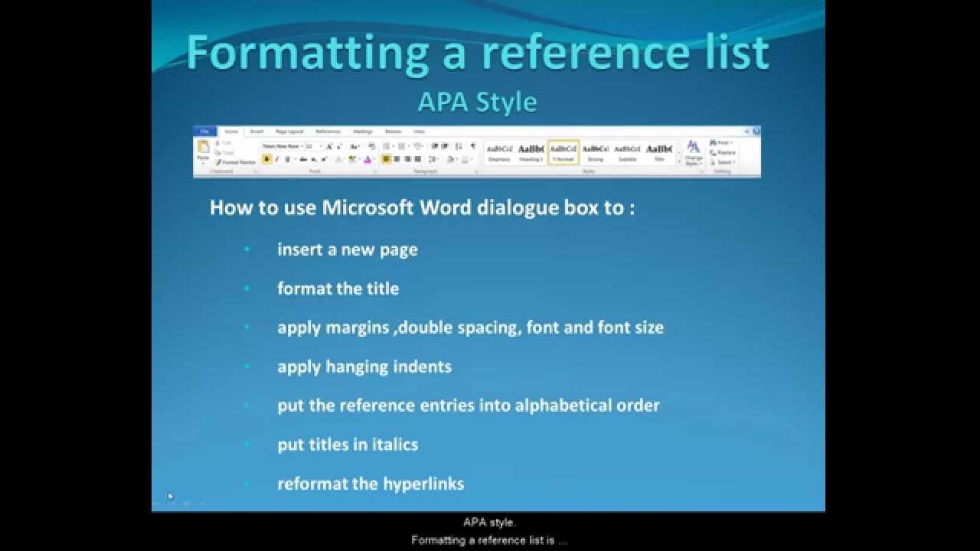Click the Shrink Font icon
This screenshot has width=980, height=551.
click(x=339, y=146)
